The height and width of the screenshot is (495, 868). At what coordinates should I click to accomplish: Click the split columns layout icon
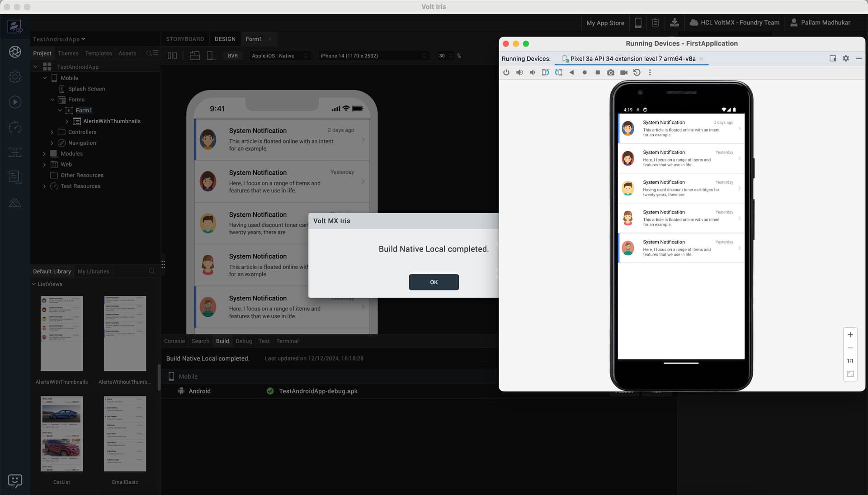tap(172, 56)
